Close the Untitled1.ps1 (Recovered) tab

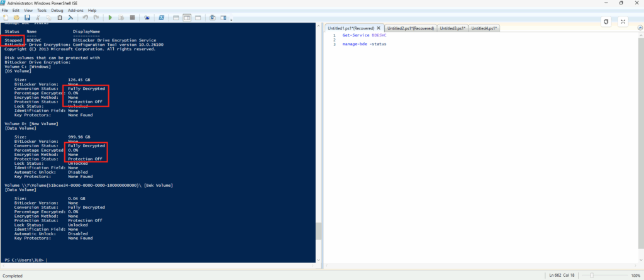pos(379,28)
